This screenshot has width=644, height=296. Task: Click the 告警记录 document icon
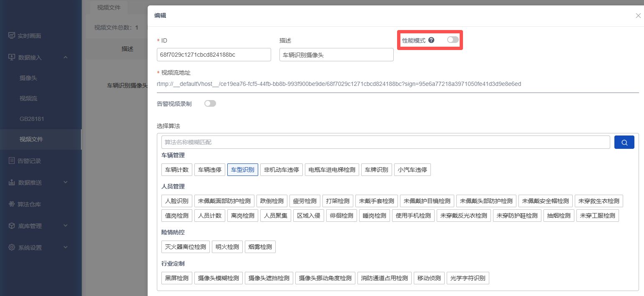point(12,161)
